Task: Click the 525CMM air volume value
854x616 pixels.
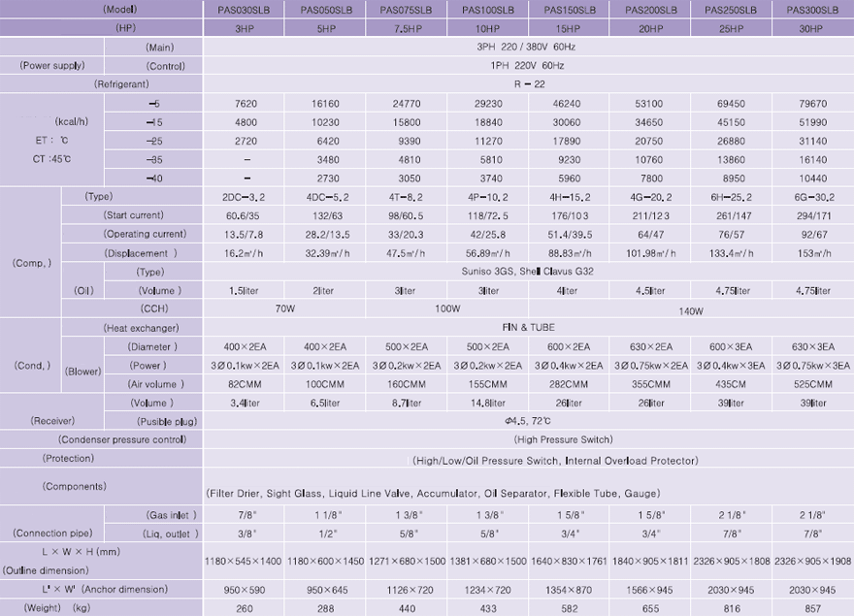Action: [813, 384]
